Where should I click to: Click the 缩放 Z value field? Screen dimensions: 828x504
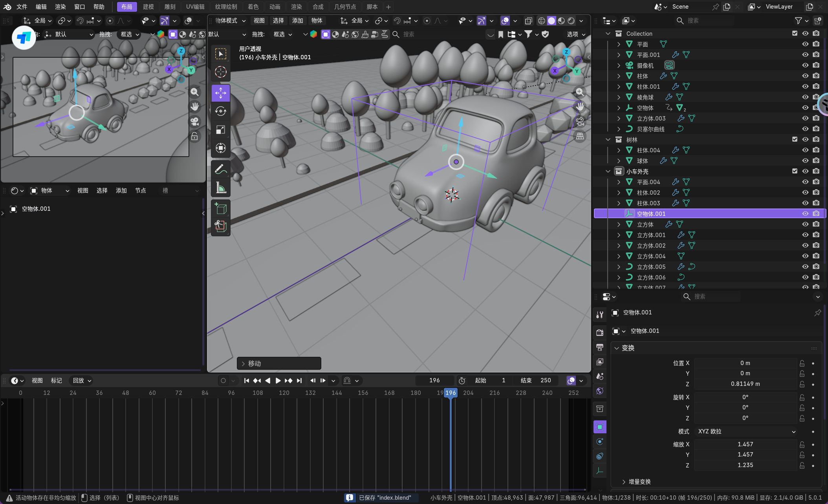coord(745,465)
